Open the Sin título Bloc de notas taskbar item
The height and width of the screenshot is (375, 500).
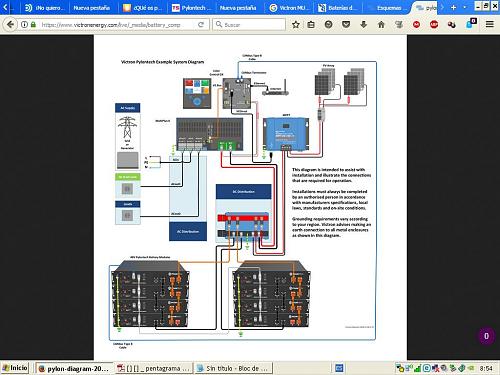pos(233,368)
